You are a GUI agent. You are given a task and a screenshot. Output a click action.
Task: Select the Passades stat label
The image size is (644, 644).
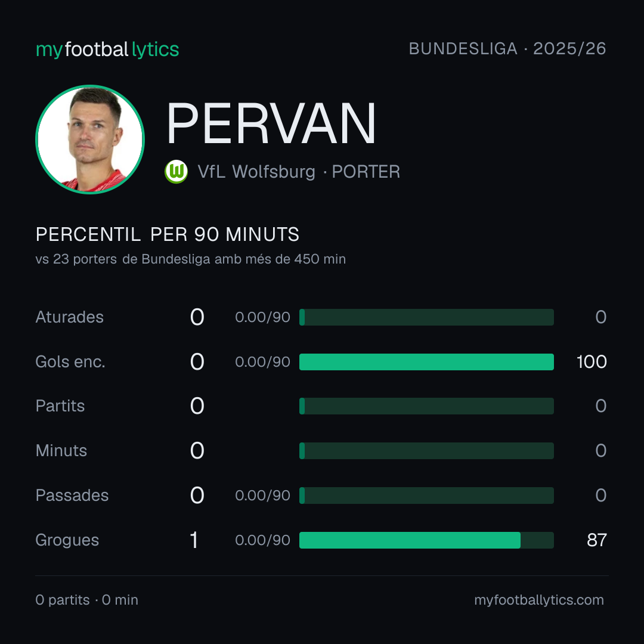pos(72,496)
